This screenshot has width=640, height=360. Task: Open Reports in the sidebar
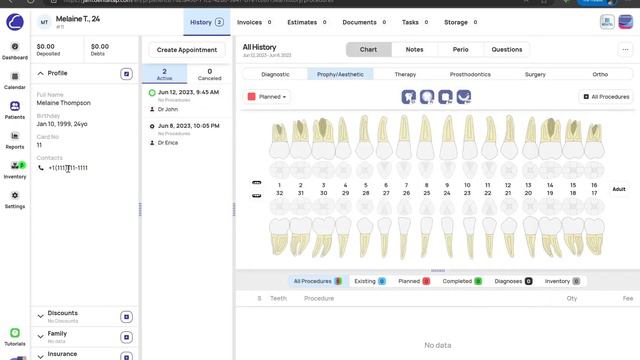click(x=15, y=140)
